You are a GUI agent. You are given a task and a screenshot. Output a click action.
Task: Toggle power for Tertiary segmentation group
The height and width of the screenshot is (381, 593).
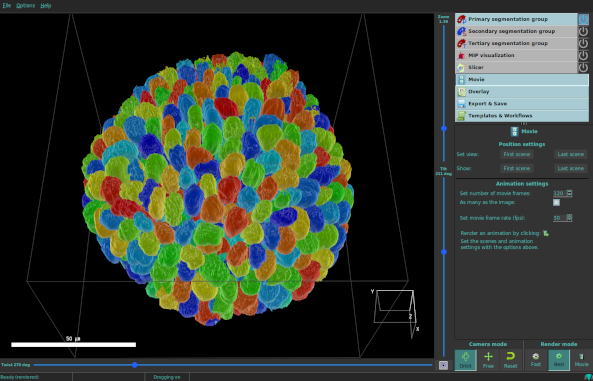click(584, 44)
